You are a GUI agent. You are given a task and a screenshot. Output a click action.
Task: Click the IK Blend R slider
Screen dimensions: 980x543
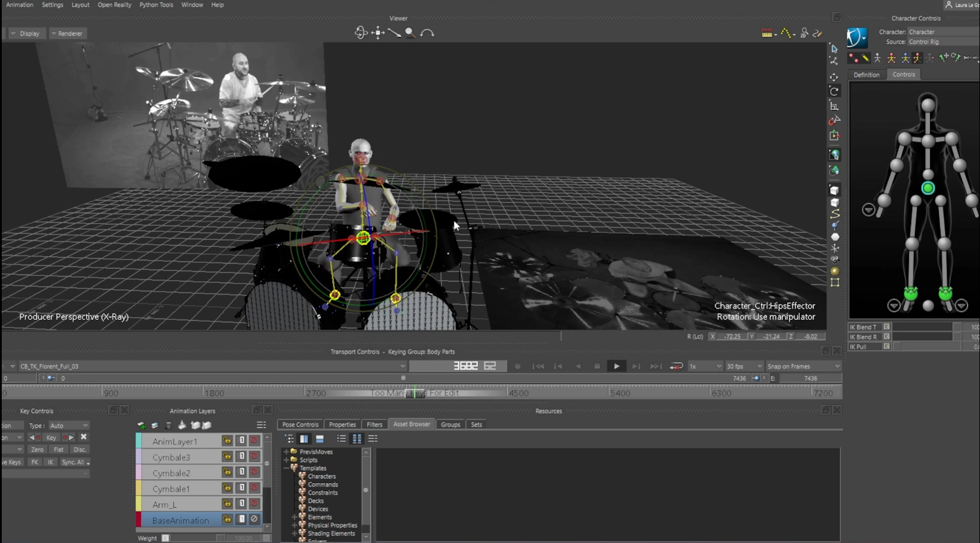pyautogui.click(x=926, y=337)
